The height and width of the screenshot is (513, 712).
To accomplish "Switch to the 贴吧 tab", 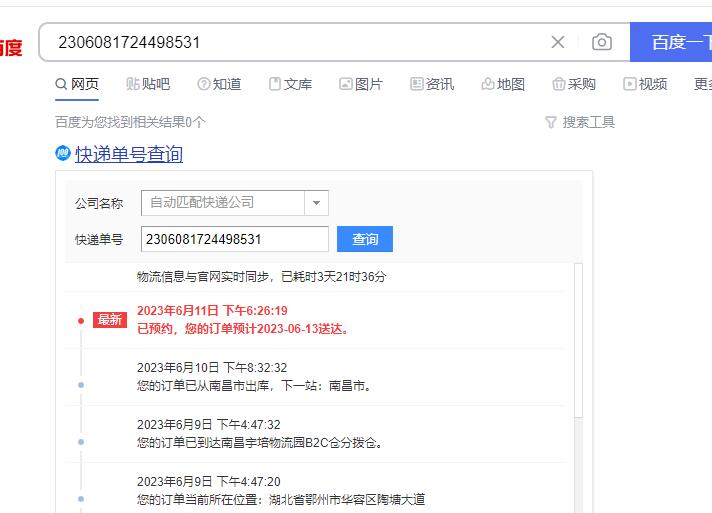I will point(148,84).
